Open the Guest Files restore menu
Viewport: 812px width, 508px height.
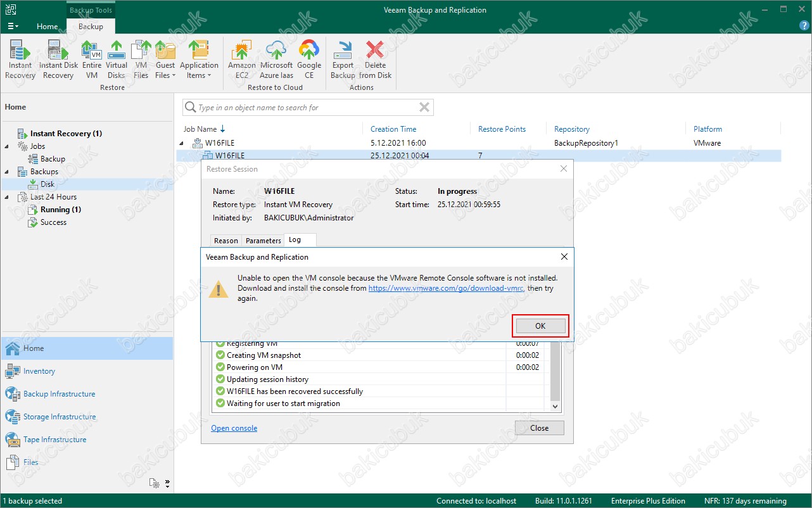(165, 60)
